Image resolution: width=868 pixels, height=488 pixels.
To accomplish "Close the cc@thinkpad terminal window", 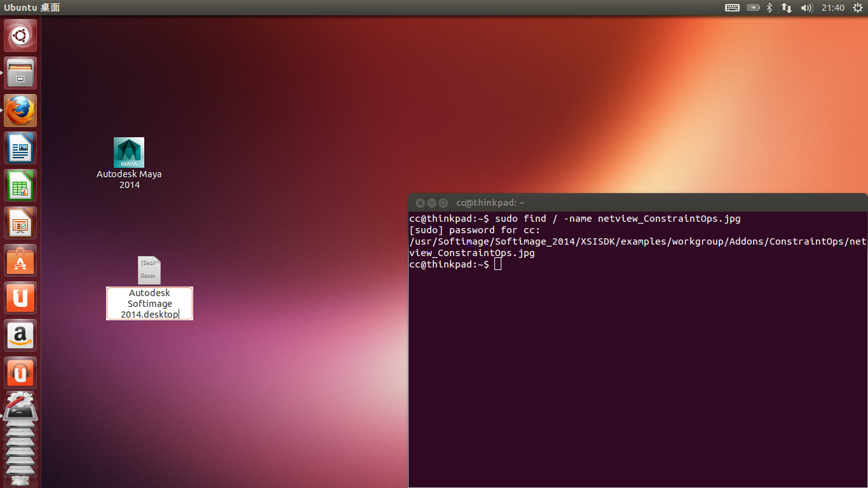I will pyautogui.click(x=420, y=203).
